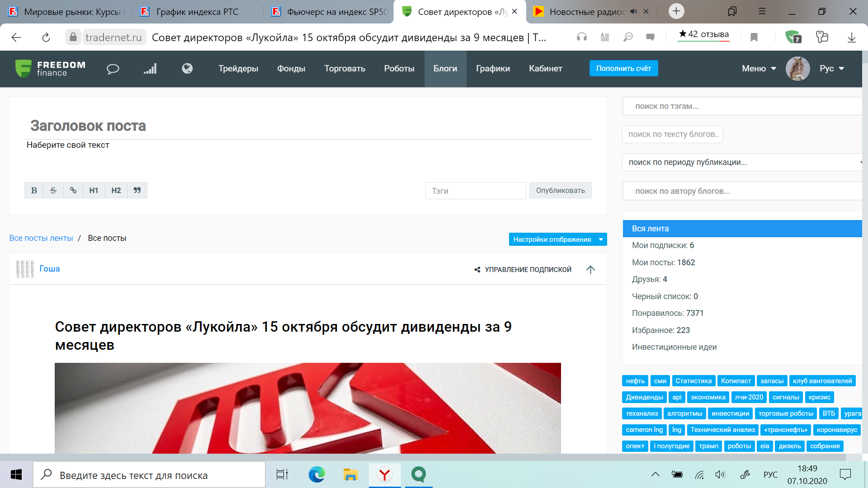Open a new browser tab

tap(676, 11)
